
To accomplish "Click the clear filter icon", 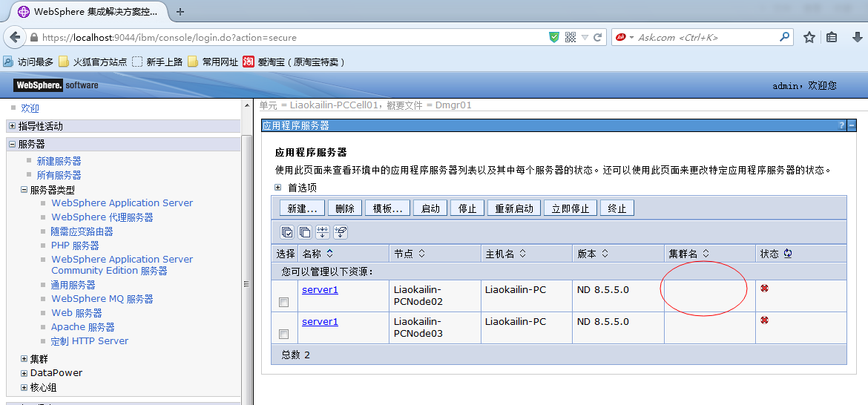I will pyautogui.click(x=341, y=232).
